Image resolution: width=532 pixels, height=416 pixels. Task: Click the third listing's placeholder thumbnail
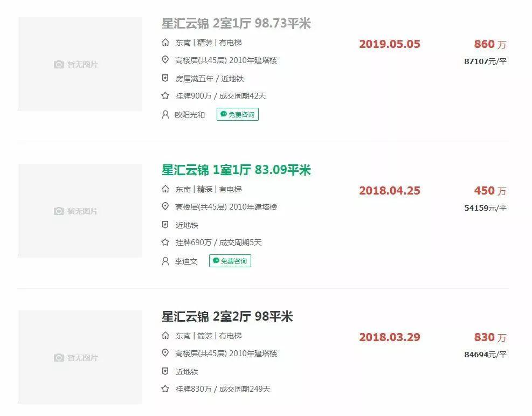(x=80, y=357)
